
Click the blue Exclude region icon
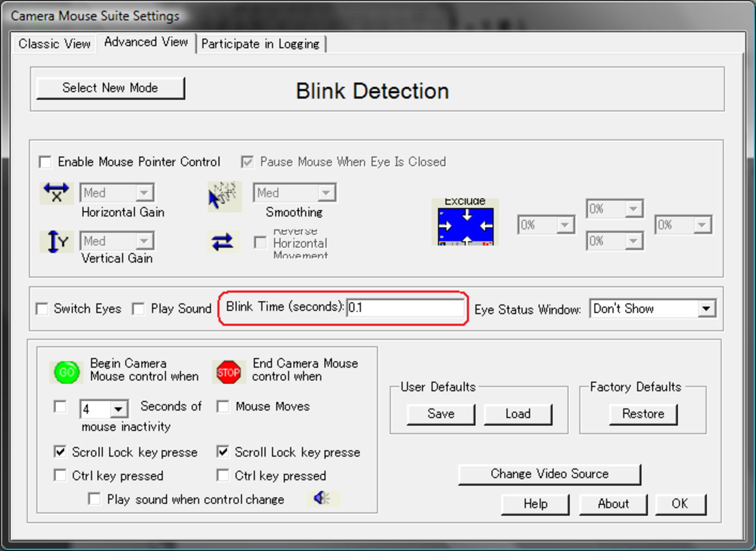465,222
